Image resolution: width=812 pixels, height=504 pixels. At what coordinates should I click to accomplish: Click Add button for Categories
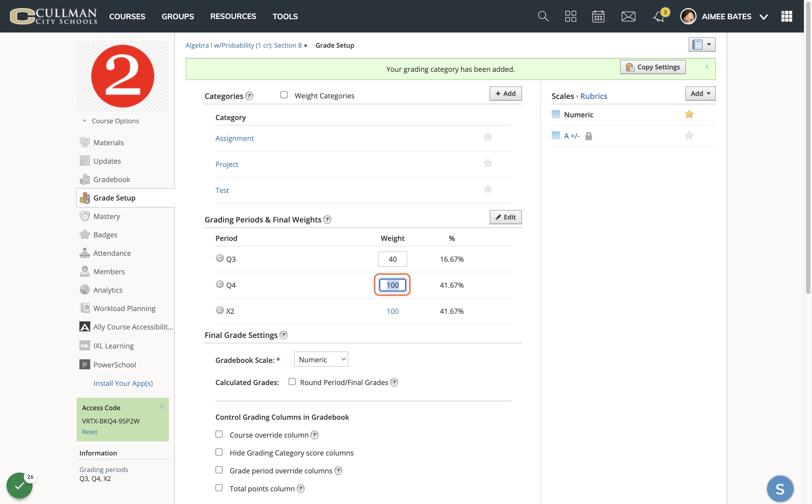click(x=505, y=94)
